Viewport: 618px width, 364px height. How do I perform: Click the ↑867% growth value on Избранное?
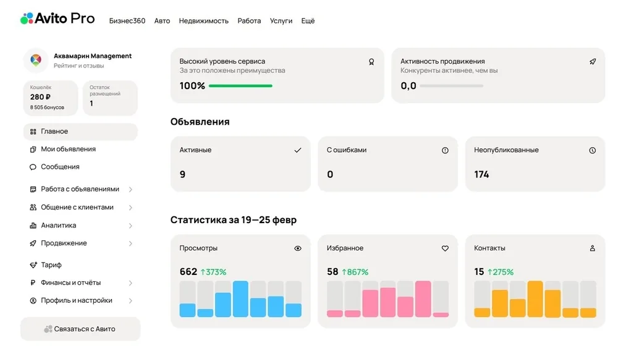pyautogui.click(x=355, y=272)
